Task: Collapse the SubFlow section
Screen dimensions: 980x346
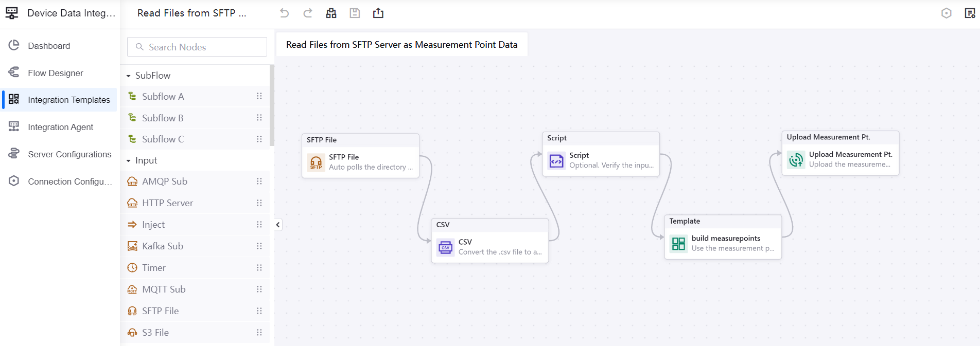Action: 129,76
